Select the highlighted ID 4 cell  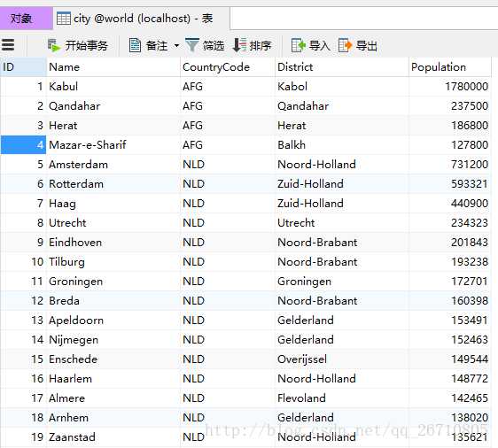pyautogui.click(x=23, y=144)
